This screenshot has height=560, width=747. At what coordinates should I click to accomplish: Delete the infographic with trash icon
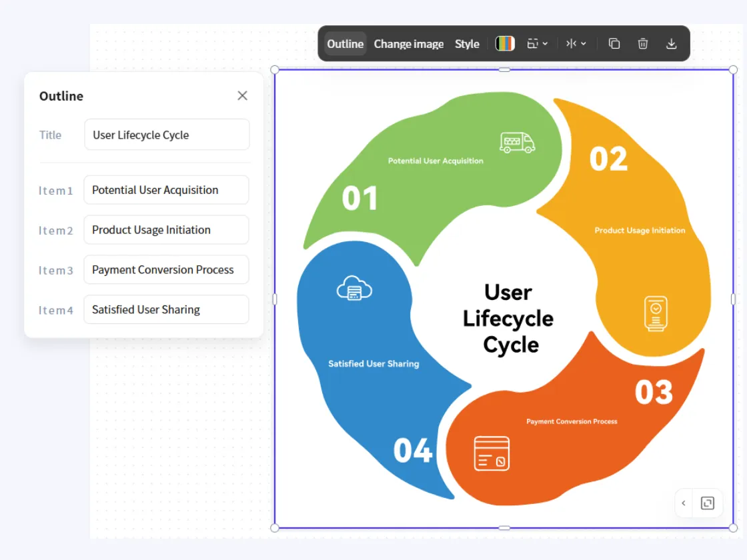coord(643,44)
